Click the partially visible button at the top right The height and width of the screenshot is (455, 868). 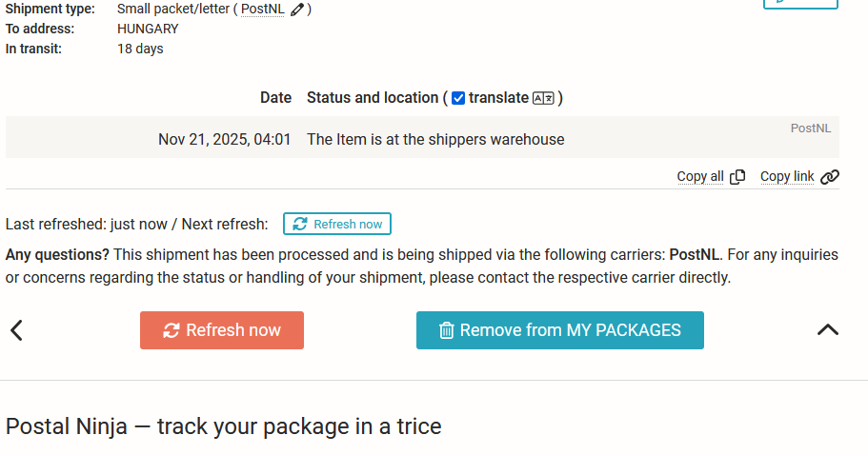click(x=800, y=4)
